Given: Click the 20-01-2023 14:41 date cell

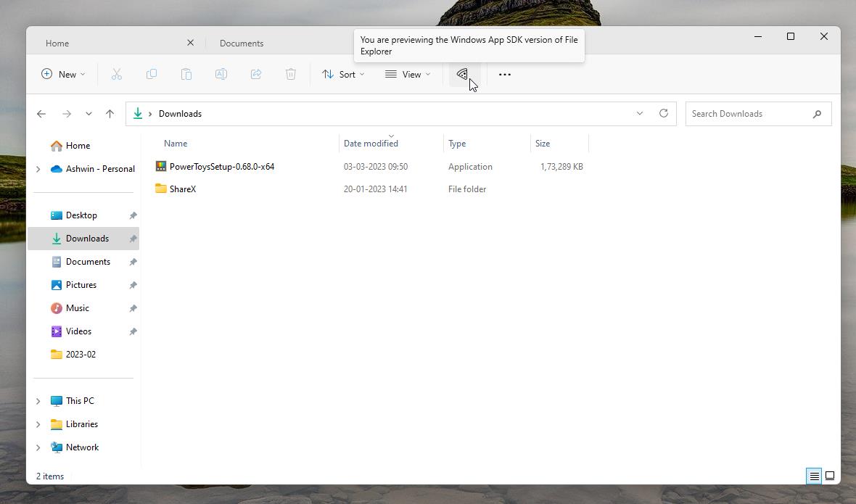Looking at the screenshot, I should coord(375,189).
